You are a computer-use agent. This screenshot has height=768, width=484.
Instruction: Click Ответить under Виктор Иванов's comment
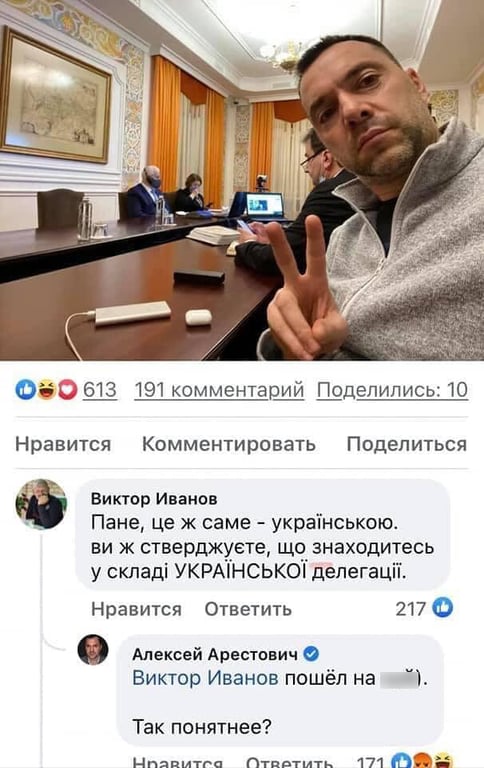click(248, 609)
